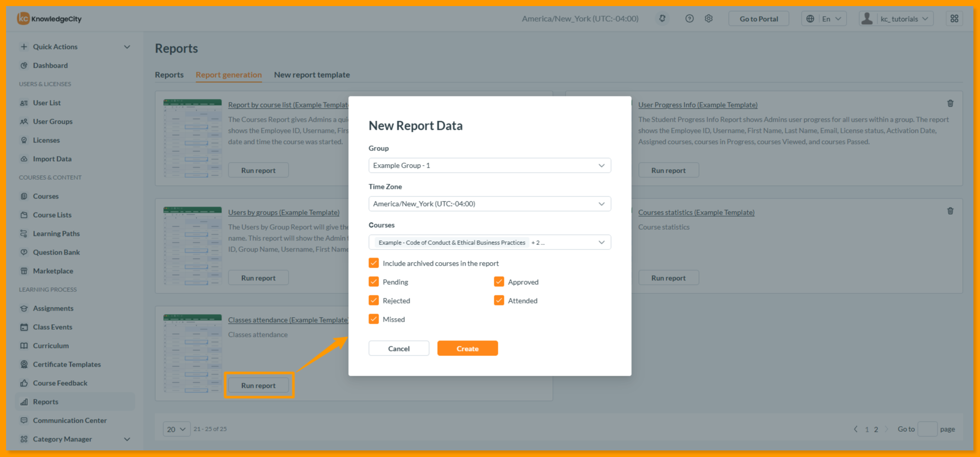Switch to the New report template tab
980x457 pixels.
312,75
